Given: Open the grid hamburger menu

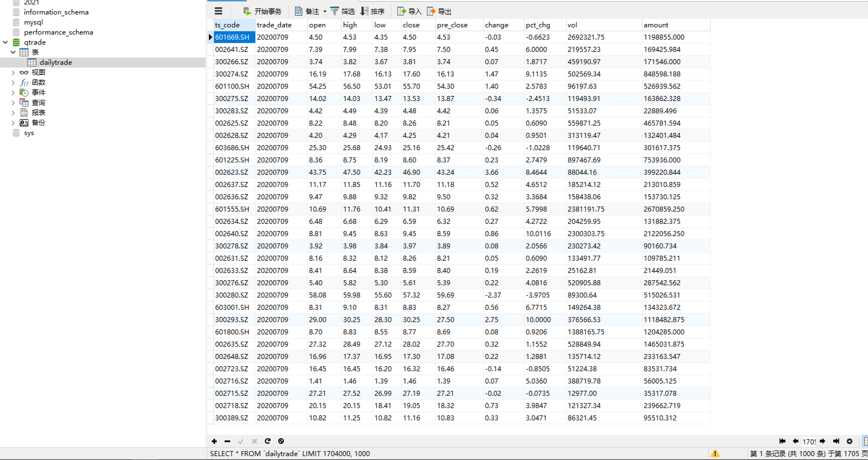Looking at the screenshot, I should coord(218,11).
